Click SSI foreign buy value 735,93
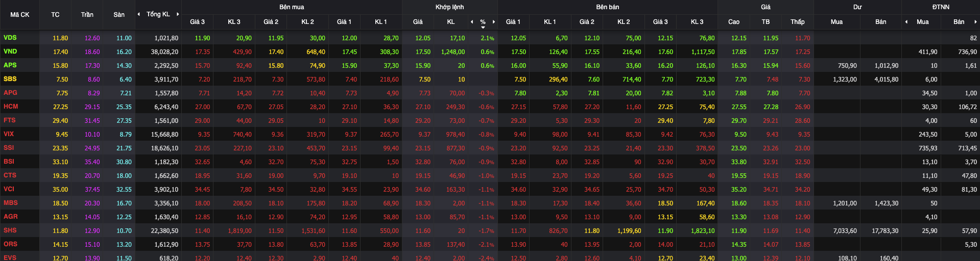 928,148
